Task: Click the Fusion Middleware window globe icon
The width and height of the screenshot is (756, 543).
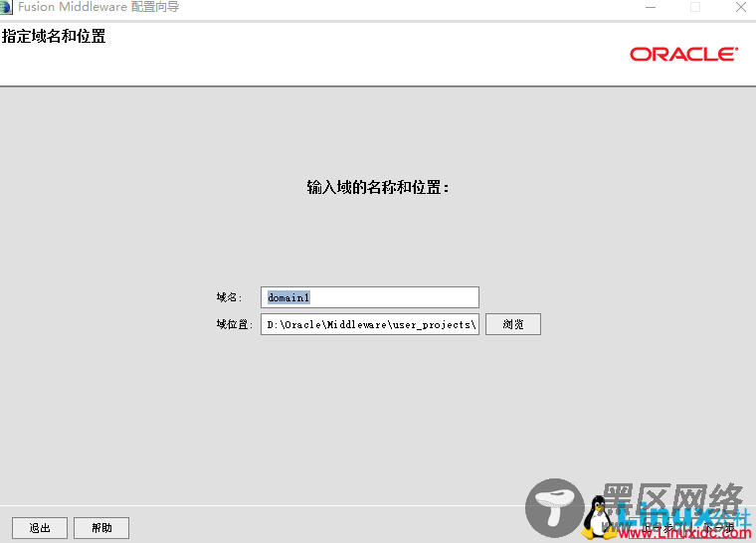Action: tap(5, 7)
